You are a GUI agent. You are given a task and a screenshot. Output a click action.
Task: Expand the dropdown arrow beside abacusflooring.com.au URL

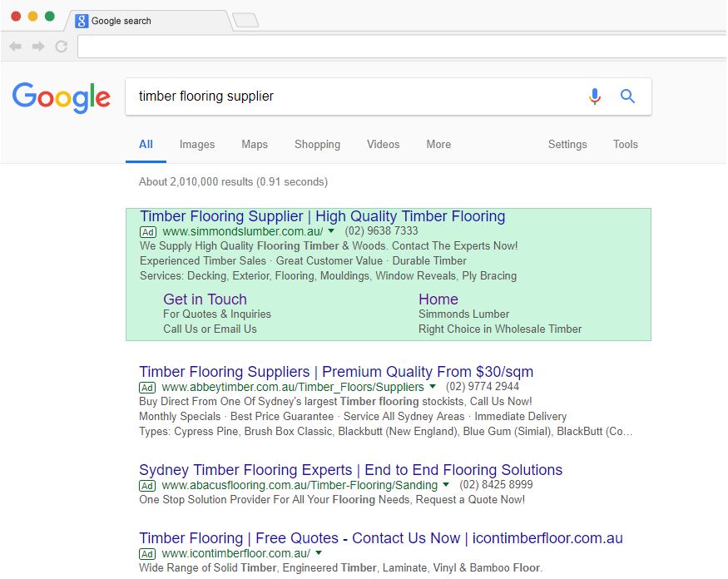446,484
